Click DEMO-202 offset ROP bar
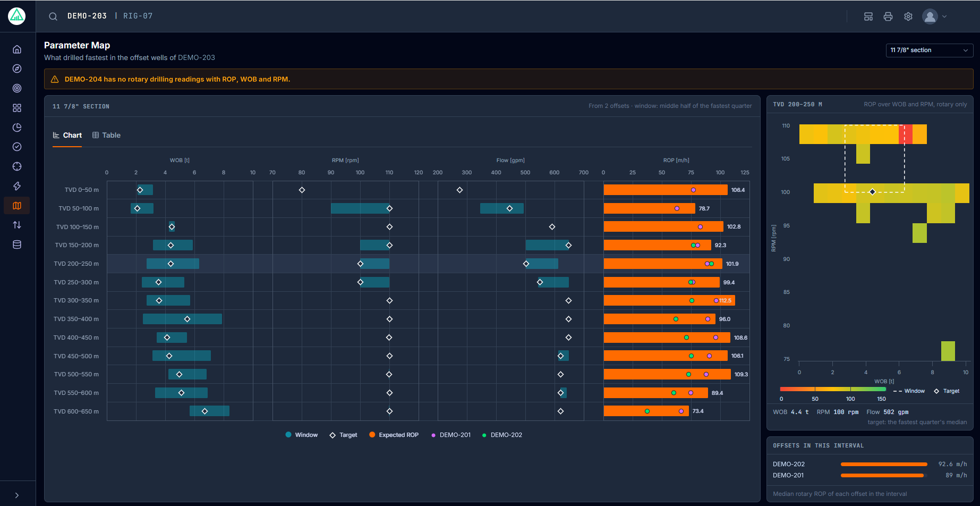The height and width of the screenshot is (506, 980). (884, 464)
